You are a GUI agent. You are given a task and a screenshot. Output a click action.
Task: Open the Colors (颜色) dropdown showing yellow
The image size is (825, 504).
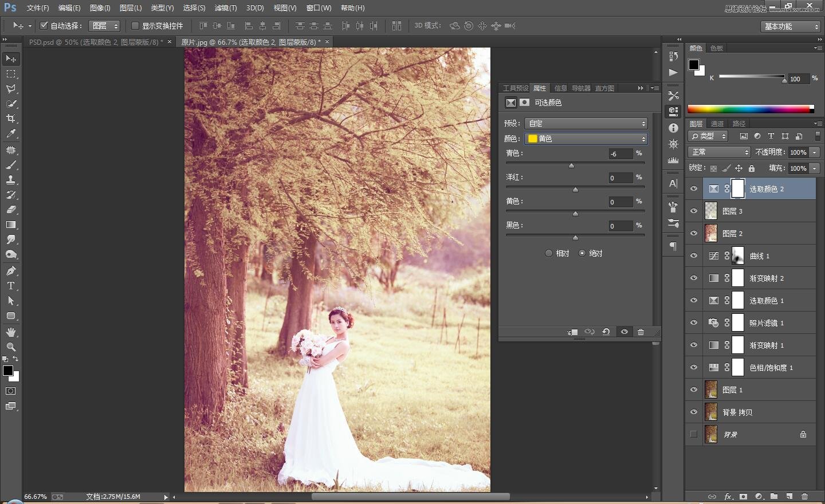tap(586, 139)
